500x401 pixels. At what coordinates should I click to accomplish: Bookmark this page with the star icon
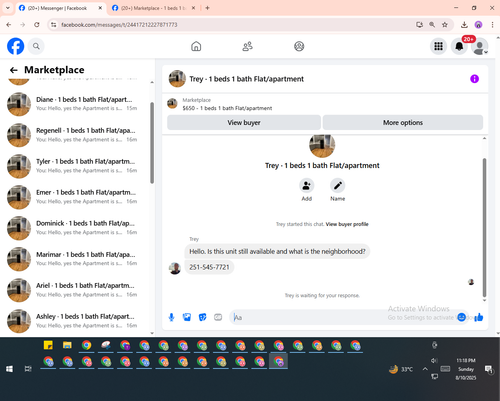point(445,25)
